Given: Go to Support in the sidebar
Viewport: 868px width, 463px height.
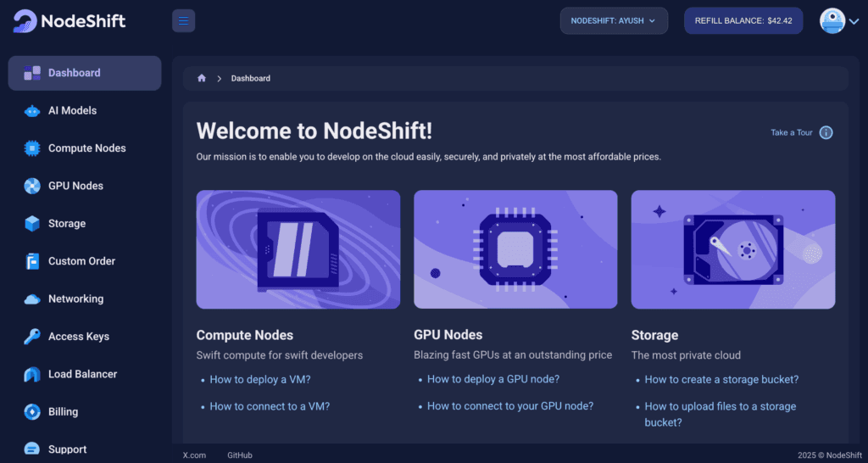Looking at the screenshot, I should pos(67,449).
